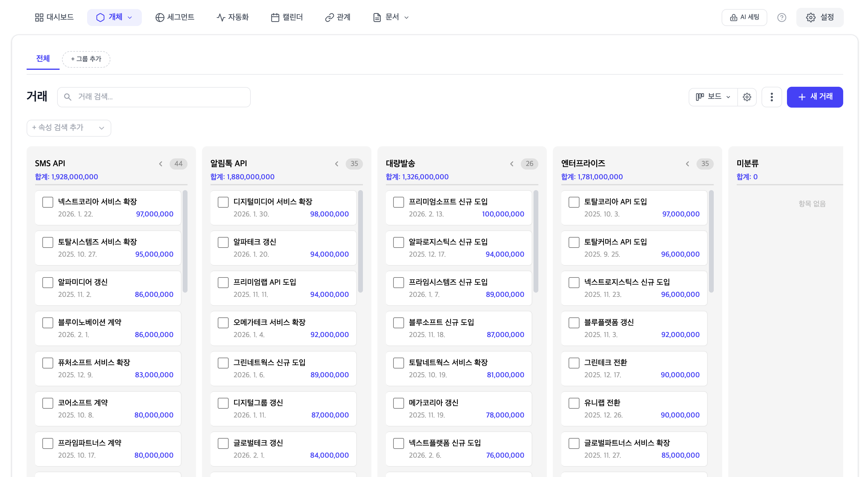
Task: Check the 넥스트코리아 서비스 확장 card checkbox
Action: [x=47, y=202]
